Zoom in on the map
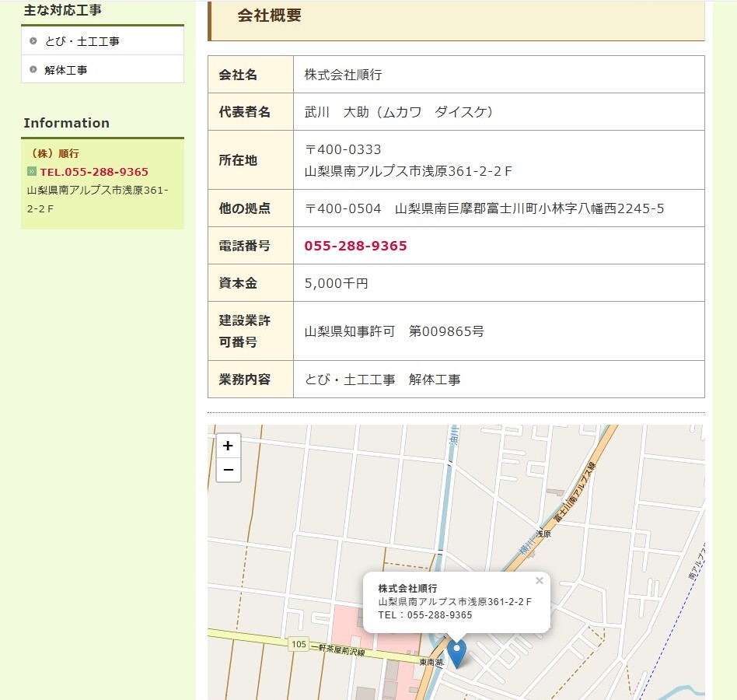 (x=228, y=446)
